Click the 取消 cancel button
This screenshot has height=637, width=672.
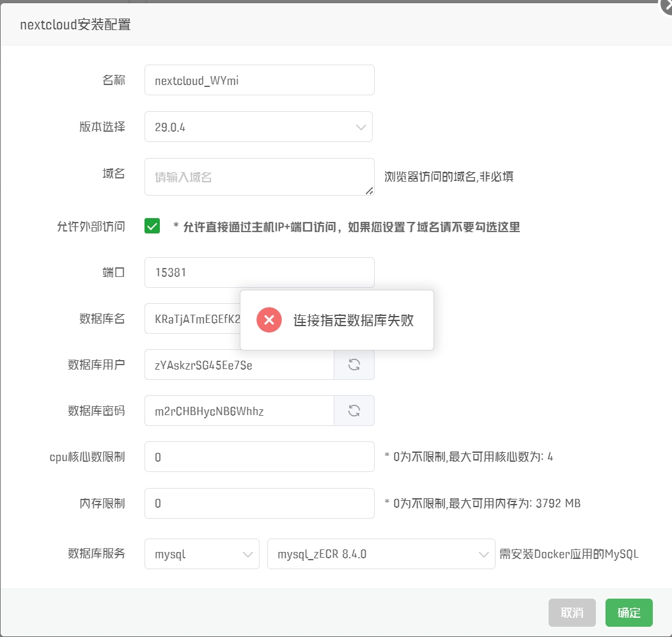click(572, 613)
